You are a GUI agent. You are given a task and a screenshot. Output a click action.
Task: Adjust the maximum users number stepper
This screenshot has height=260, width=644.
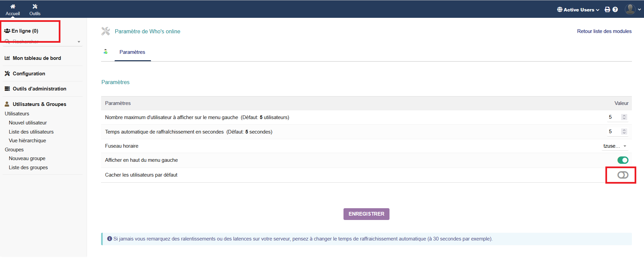coord(624,117)
